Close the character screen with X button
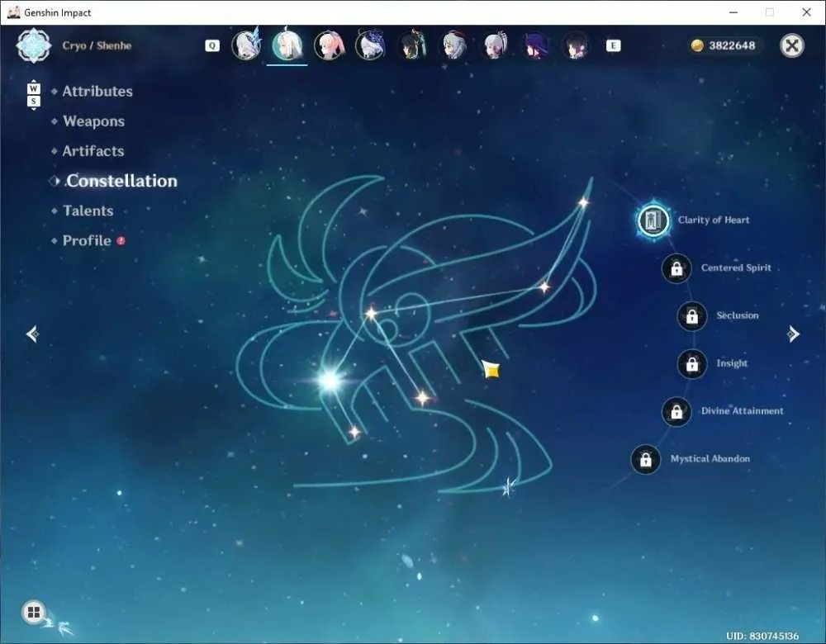 coord(792,45)
